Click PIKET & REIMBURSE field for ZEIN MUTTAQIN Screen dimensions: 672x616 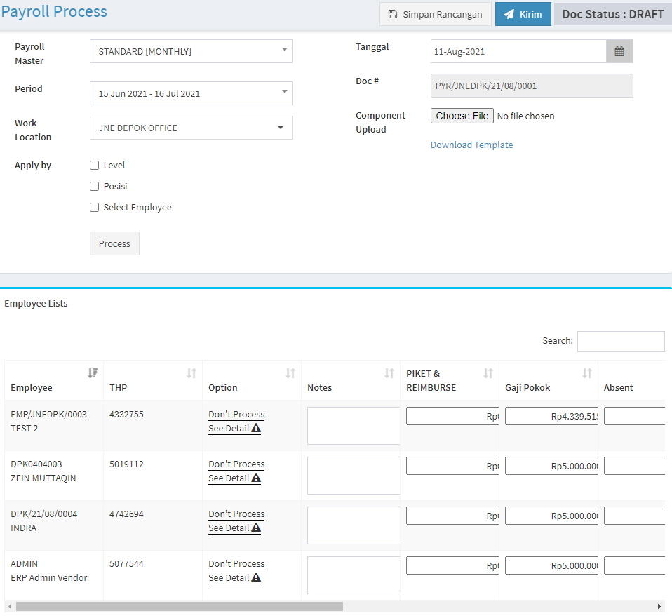(x=452, y=466)
